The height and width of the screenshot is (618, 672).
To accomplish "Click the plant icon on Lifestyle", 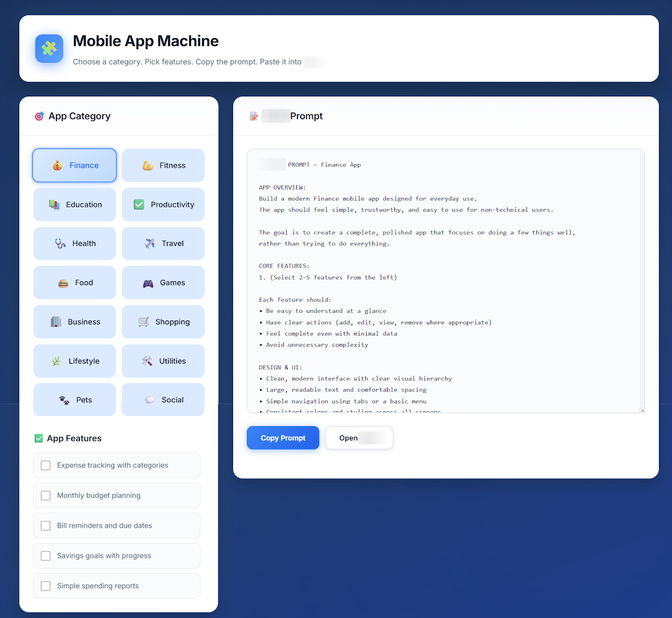I will point(57,361).
